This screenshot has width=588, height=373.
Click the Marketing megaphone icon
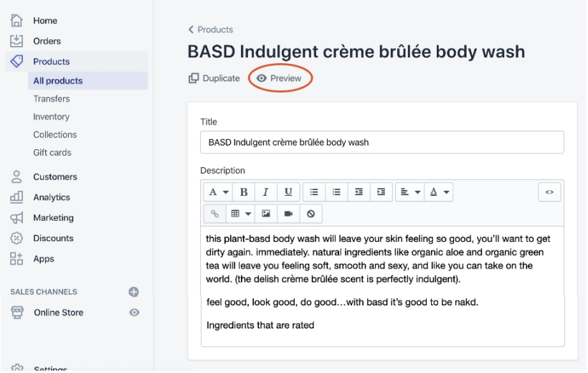coord(16,217)
